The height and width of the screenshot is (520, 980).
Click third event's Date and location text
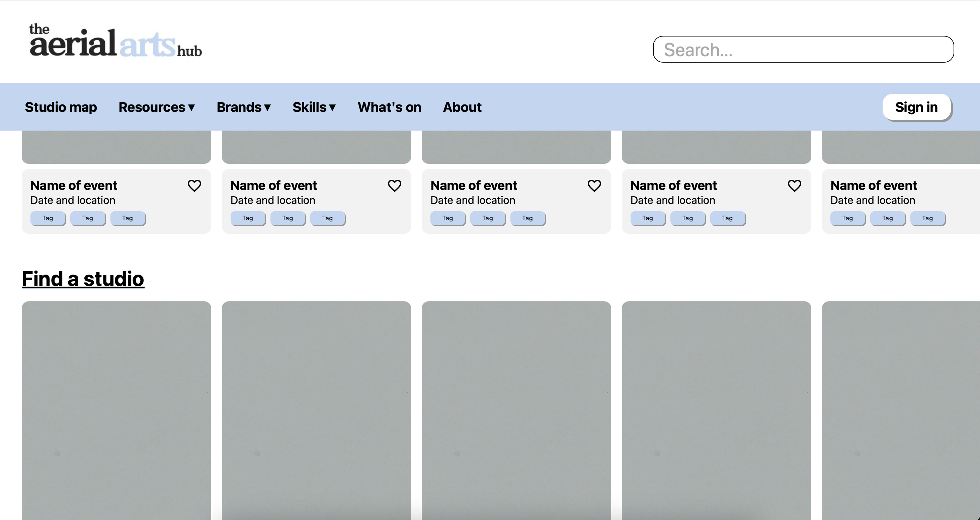(x=473, y=200)
